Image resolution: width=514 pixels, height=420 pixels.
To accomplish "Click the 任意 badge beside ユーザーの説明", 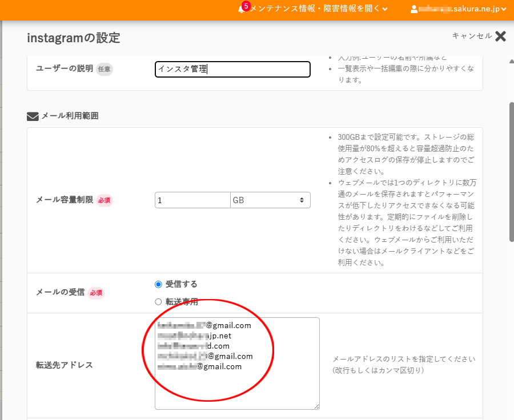I will pyautogui.click(x=105, y=69).
